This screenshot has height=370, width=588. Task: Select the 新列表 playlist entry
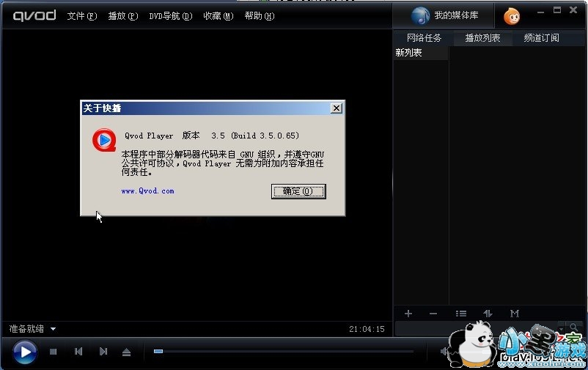click(420, 53)
